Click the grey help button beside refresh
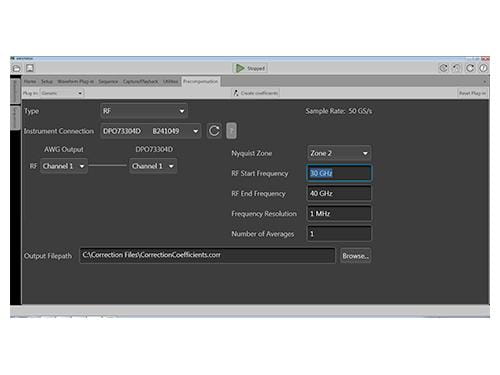The height and width of the screenshot is (375, 500). point(232,131)
